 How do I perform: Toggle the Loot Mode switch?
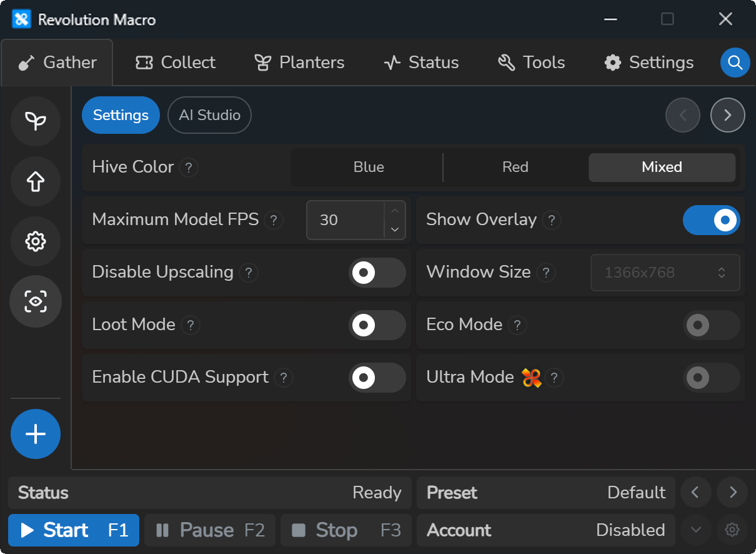click(377, 325)
